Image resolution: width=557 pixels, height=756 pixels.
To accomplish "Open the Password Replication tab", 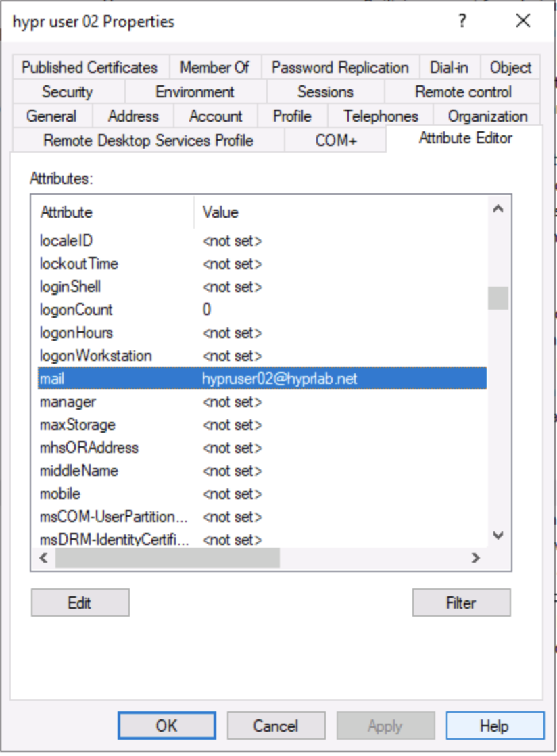I will click(340, 67).
